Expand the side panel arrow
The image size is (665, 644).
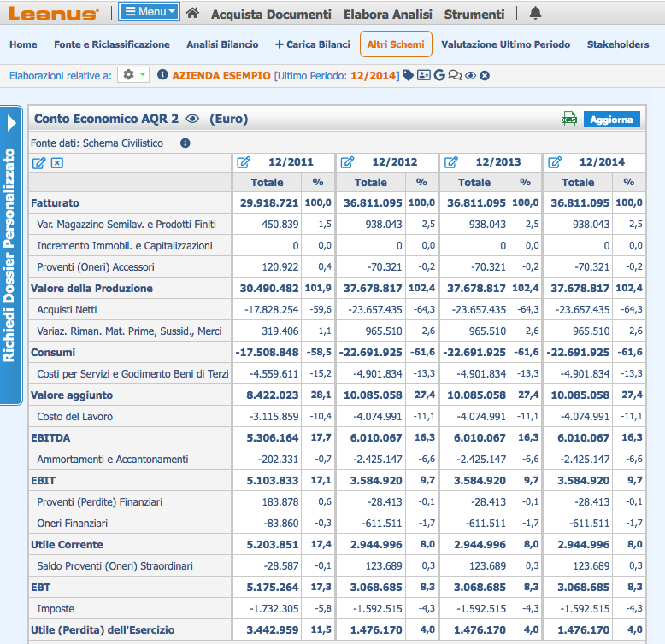11,123
